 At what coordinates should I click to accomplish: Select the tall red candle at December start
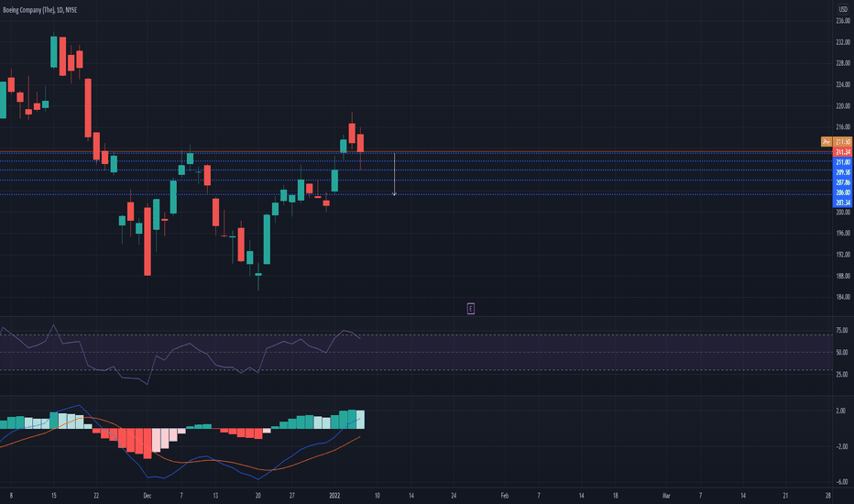(147, 241)
